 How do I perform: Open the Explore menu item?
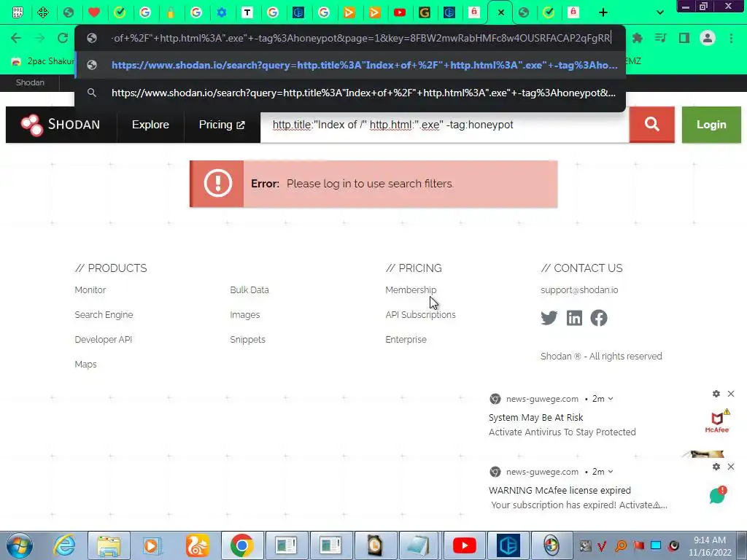150,125
